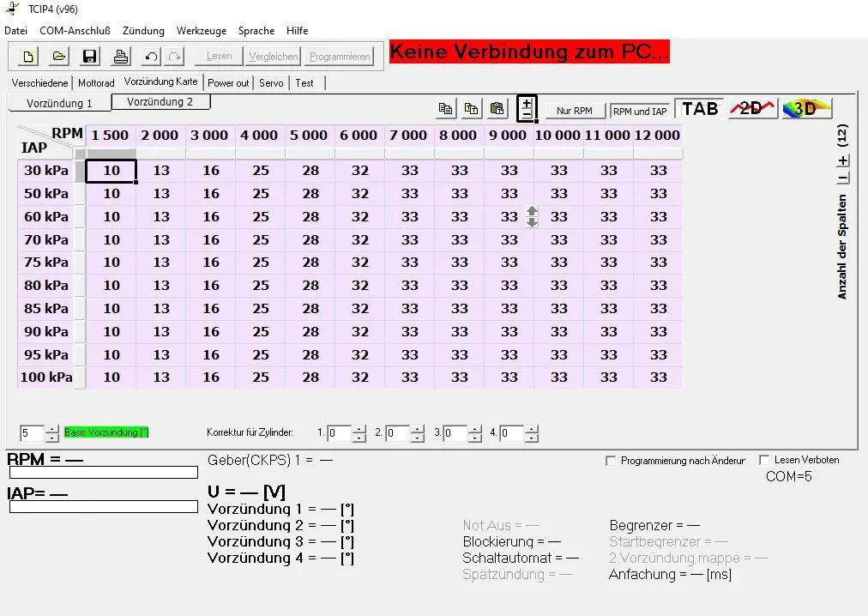This screenshot has height=616, width=868.
Task: Increase cylinder 1 correction with up arrow
Action: [359, 429]
